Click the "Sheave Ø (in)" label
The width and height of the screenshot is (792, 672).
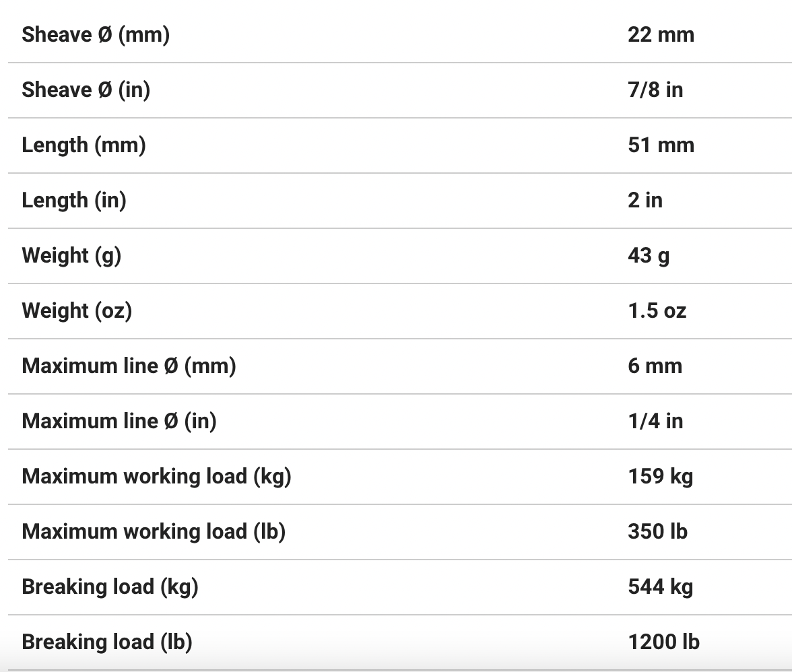coord(86,90)
